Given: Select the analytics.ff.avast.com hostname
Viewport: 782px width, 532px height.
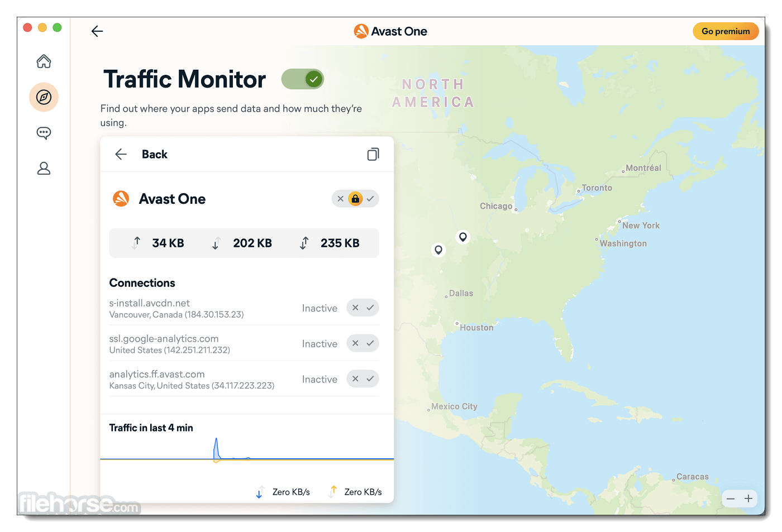Looking at the screenshot, I should pyautogui.click(x=157, y=375).
